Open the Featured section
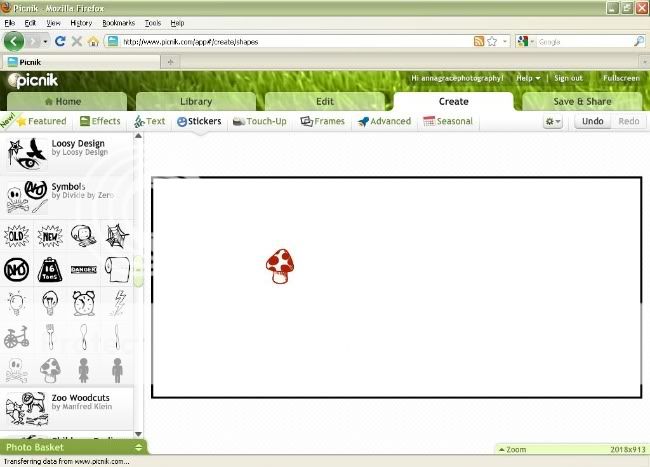Image resolution: width=650 pixels, height=467 pixels. coord(41,121)
